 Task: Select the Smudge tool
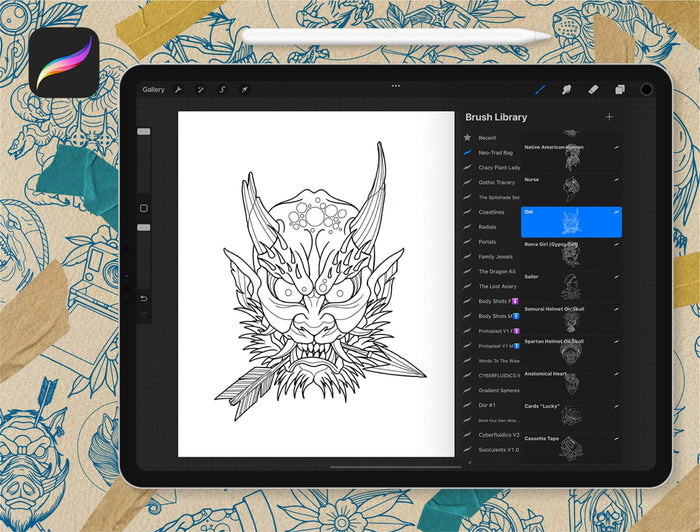(x=566, y=89)
